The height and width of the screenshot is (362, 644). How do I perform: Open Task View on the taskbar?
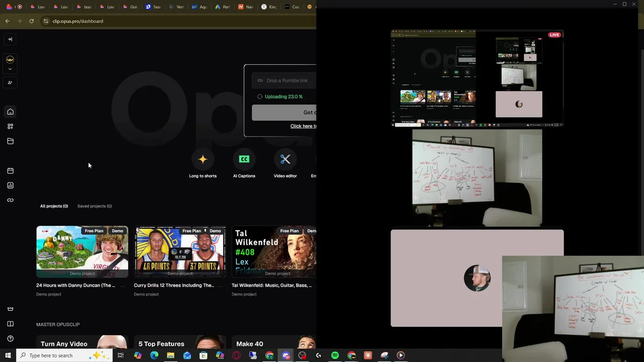point(120,355)
